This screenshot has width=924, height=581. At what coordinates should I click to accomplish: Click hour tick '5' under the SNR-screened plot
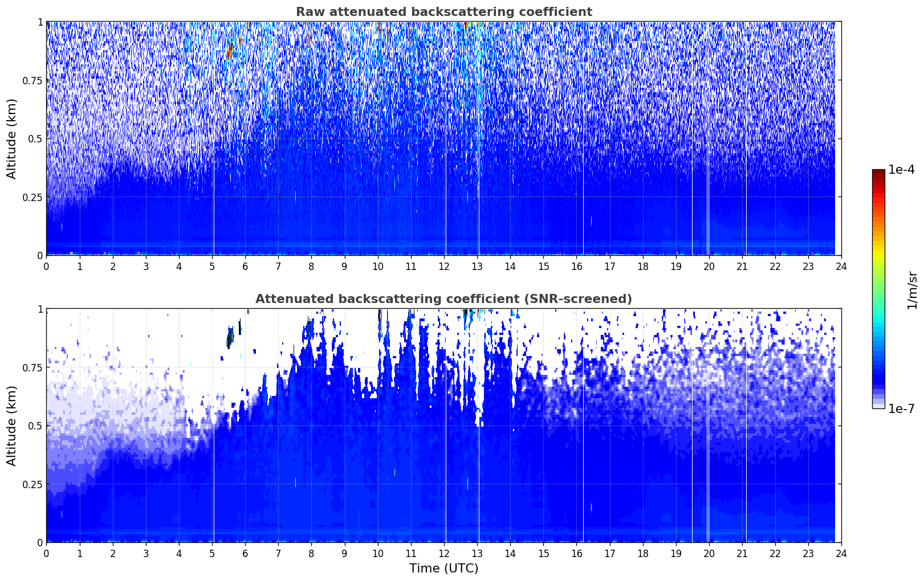coord(212,553)
